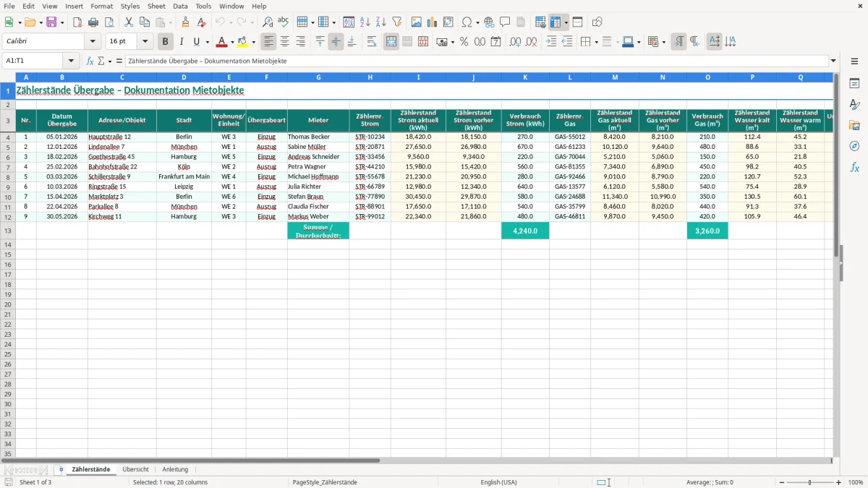Expand the font size dropdown
This screenshot has height=488, width=868.
coord(145,41)
